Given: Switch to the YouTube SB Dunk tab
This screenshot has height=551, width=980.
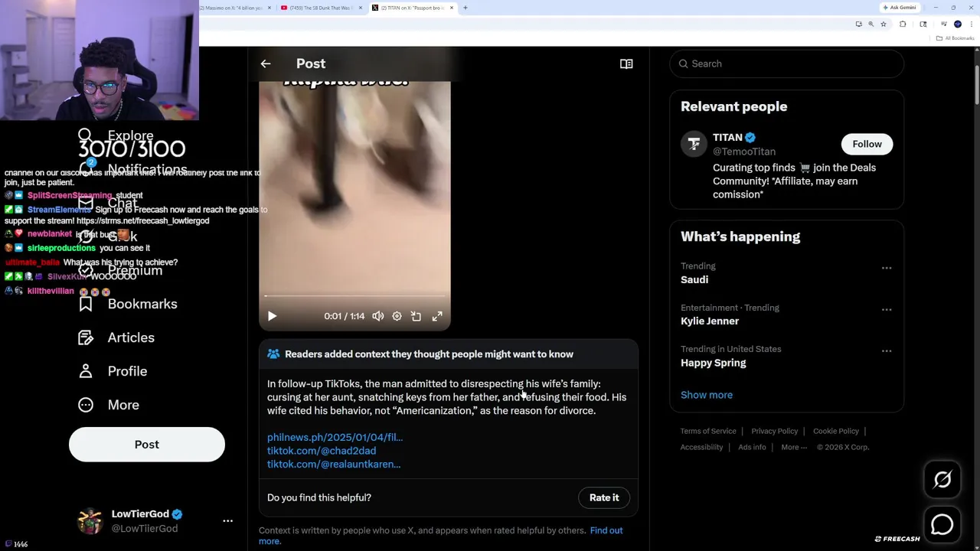Looking at the screenshot, I should tap(320, 8).
